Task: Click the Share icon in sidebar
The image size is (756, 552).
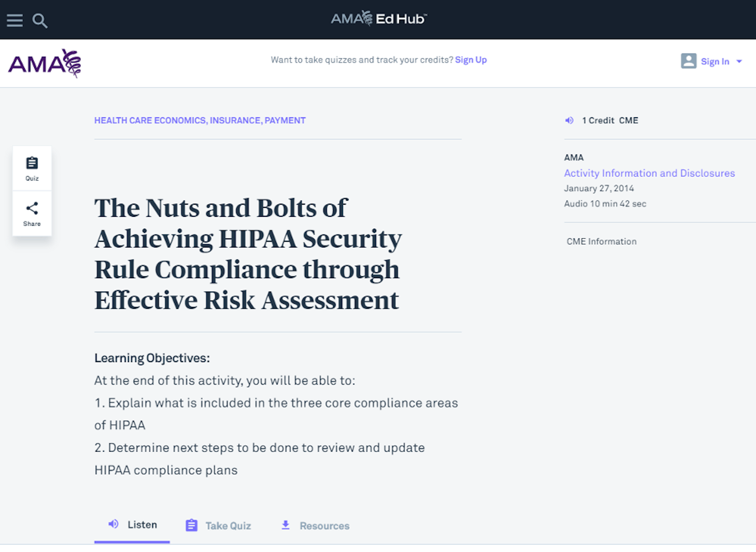Action: pos(31,208)
